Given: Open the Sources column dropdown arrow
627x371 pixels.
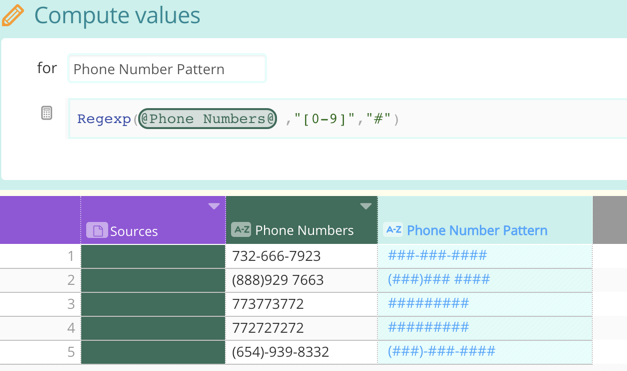Looking at the screenshot, I should [x=214, y=206].
